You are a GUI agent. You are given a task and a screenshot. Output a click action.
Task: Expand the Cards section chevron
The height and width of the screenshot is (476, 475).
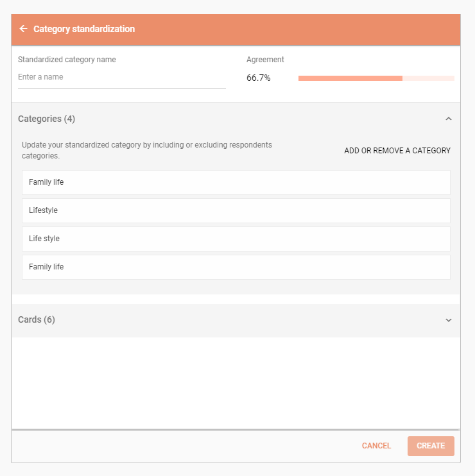(449, 320)
